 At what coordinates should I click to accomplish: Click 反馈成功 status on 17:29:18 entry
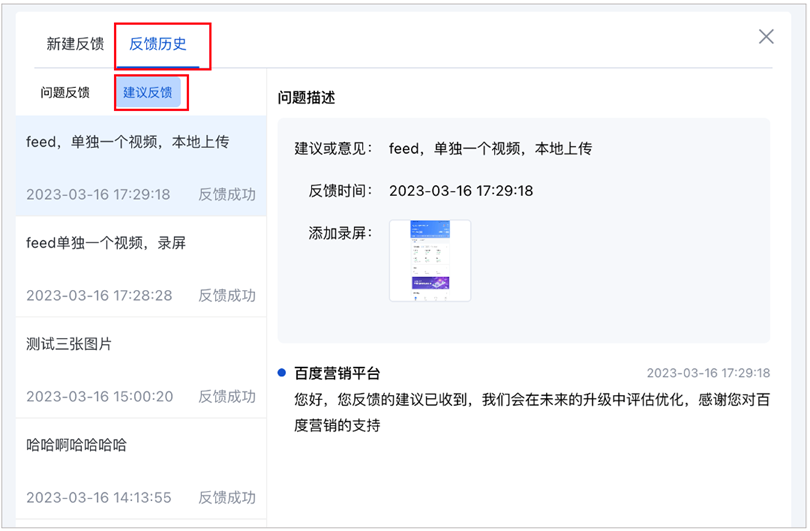coord(227,194)
